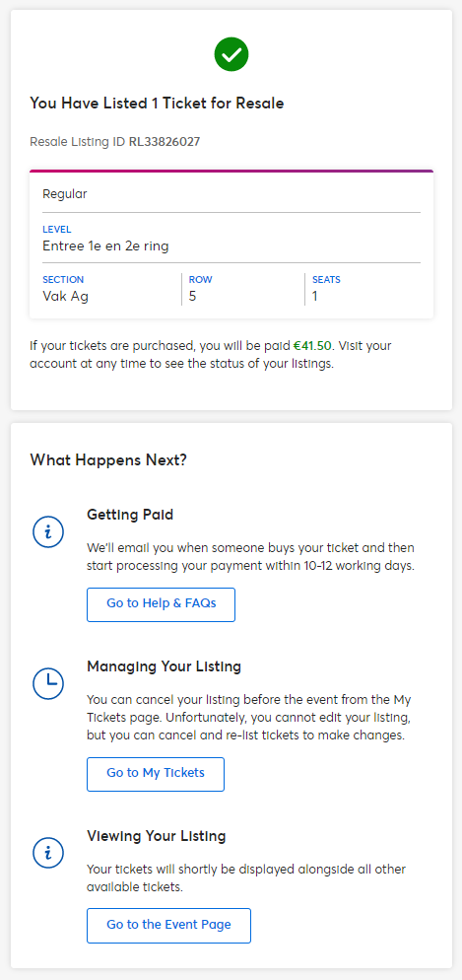This screenshot has width=462, height=980.
Task: Click the info icon beside Getting Paid
Action: (48, 531)
